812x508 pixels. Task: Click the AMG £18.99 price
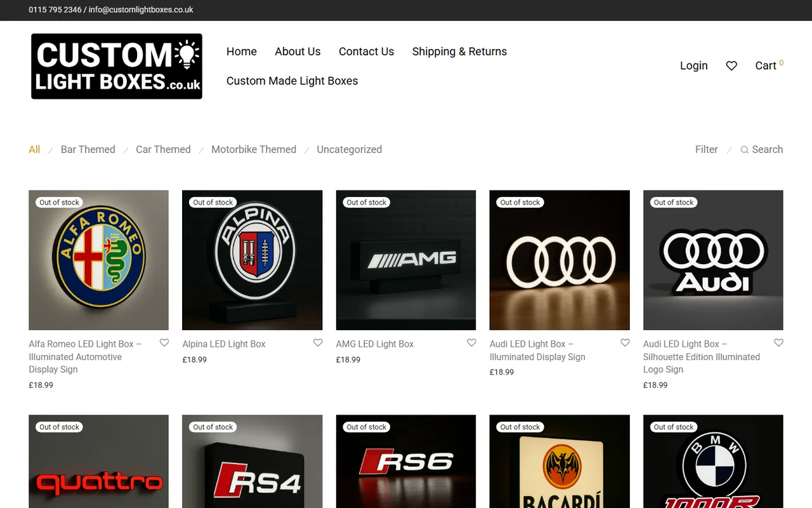(x=348, y=359)
